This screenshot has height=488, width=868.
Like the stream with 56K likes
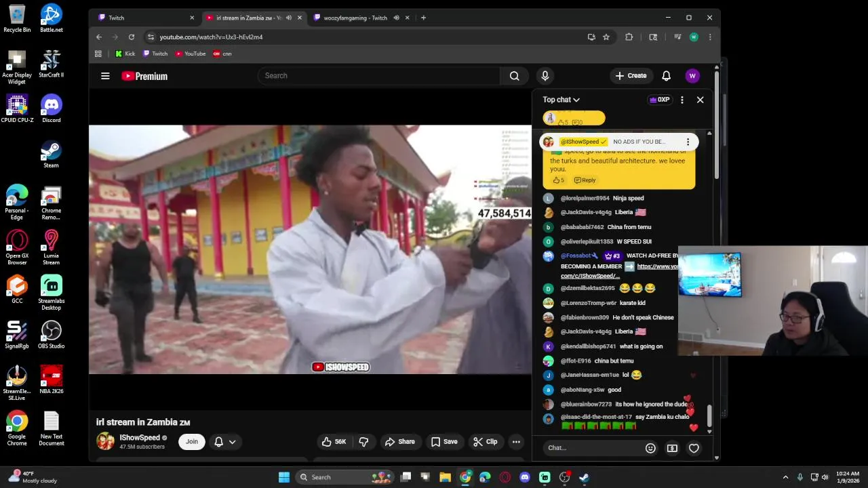[x=334, y=442]
